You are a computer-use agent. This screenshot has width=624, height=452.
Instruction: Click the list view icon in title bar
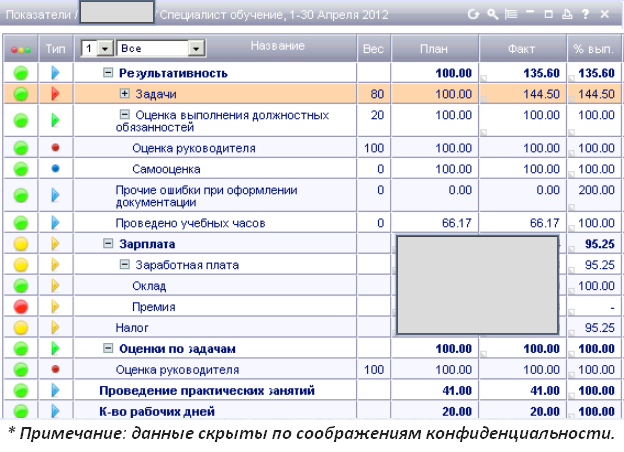click(511, 14)
